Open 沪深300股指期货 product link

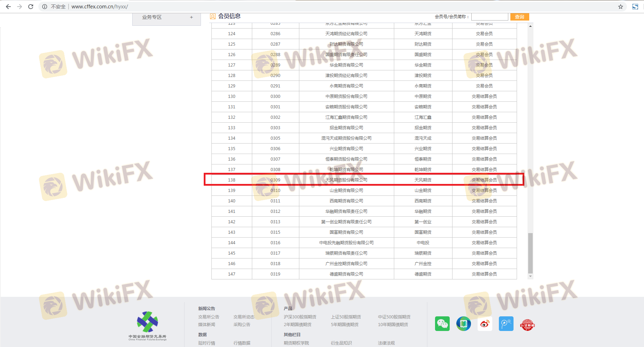click(x=300, y=317)
